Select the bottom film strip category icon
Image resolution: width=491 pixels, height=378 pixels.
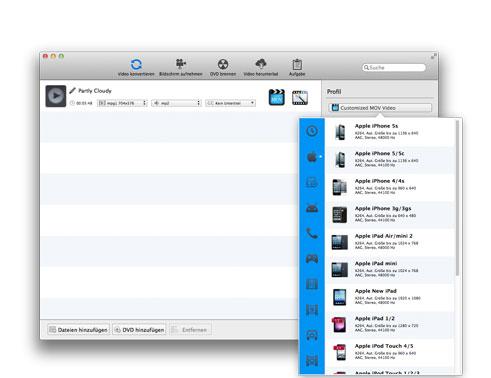(312, 361)
